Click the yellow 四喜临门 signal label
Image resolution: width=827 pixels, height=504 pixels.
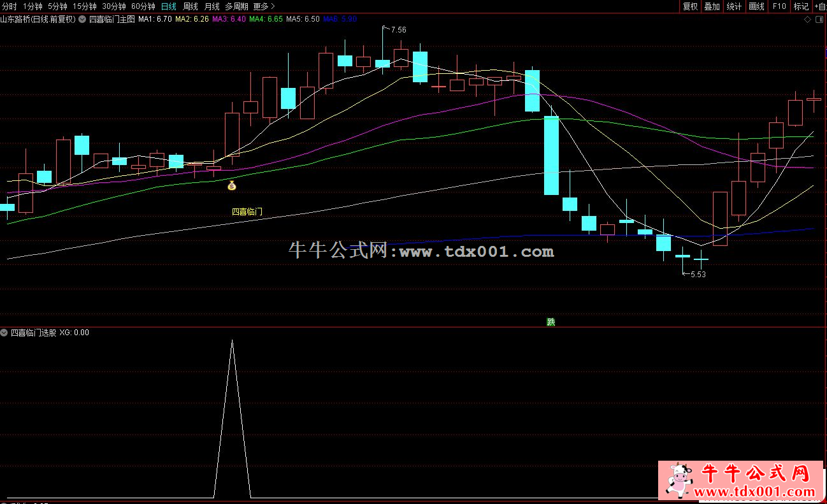247,212
